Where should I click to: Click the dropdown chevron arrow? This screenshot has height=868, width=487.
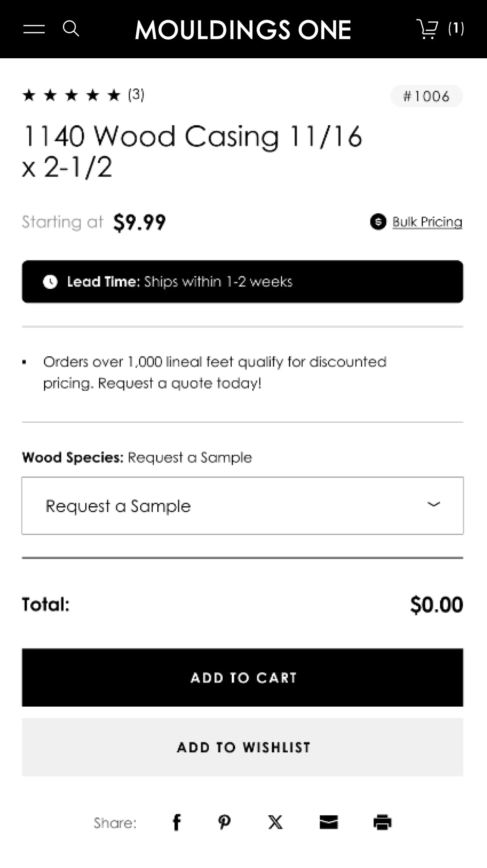point(434,504)
